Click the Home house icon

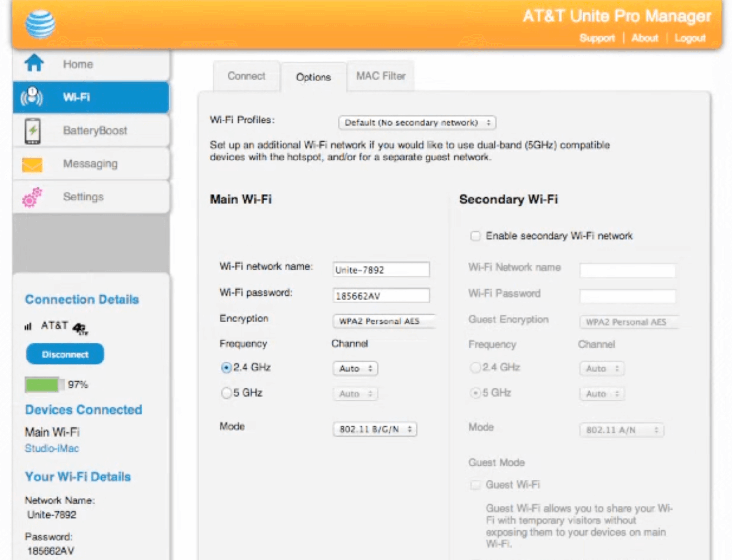pos(34,63)
